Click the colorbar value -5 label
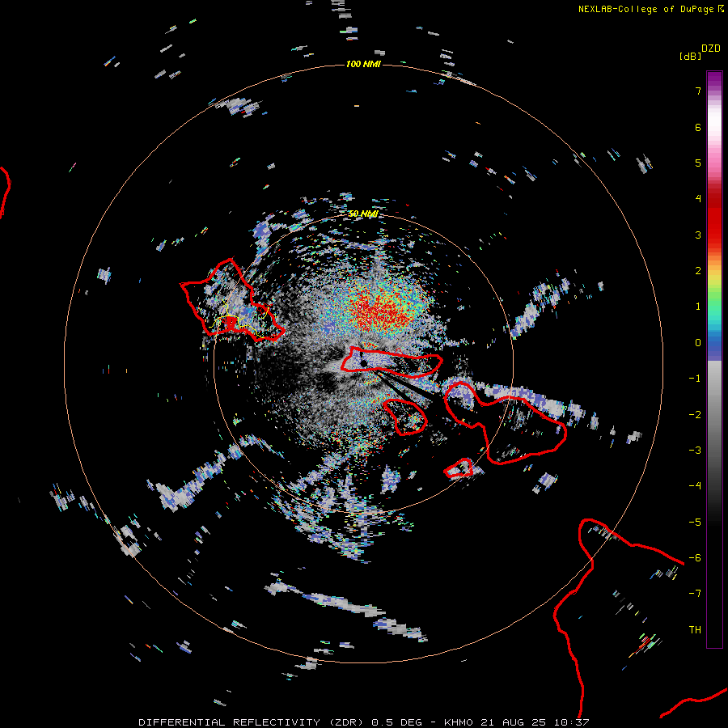Image resolution: width=728 pixels, height=728 pixels. pos(695,523)
